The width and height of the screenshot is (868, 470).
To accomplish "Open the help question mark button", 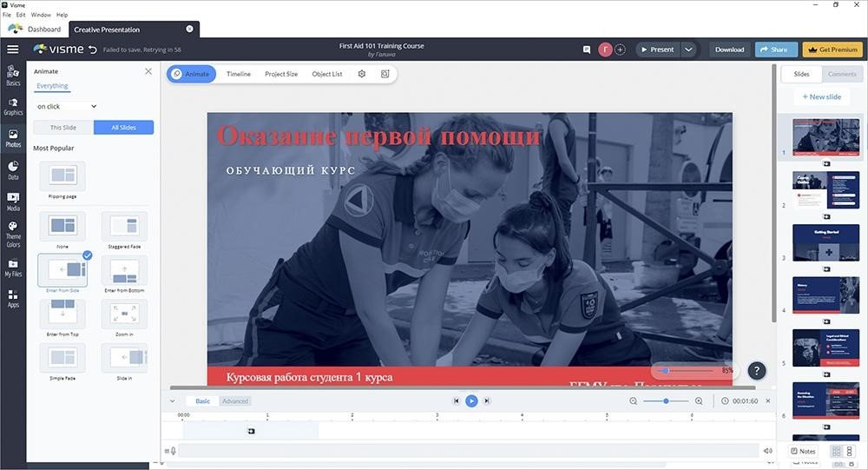I will pyautogui.click(x=756, y=371).
